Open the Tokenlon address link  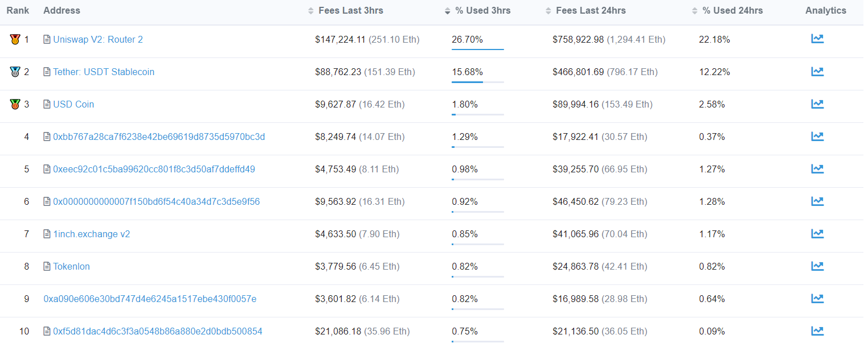[x=71, y=266]
